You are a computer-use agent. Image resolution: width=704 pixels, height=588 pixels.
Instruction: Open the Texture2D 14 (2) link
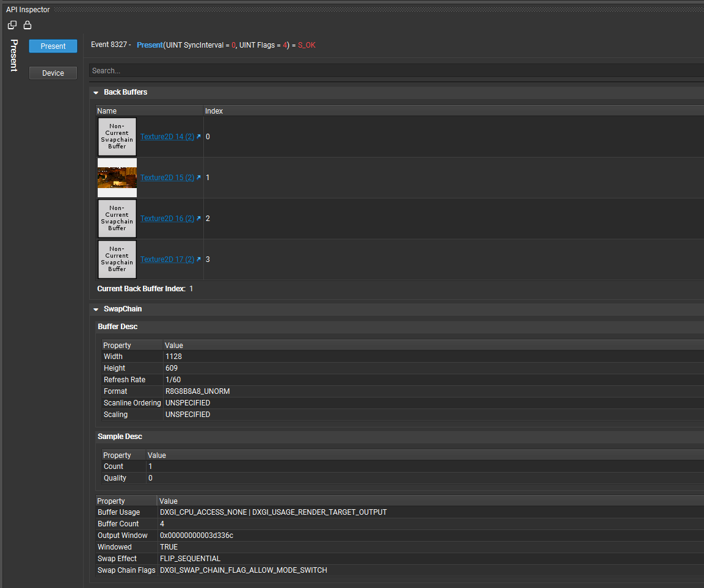pyautogui.click(x=167, y=136)
